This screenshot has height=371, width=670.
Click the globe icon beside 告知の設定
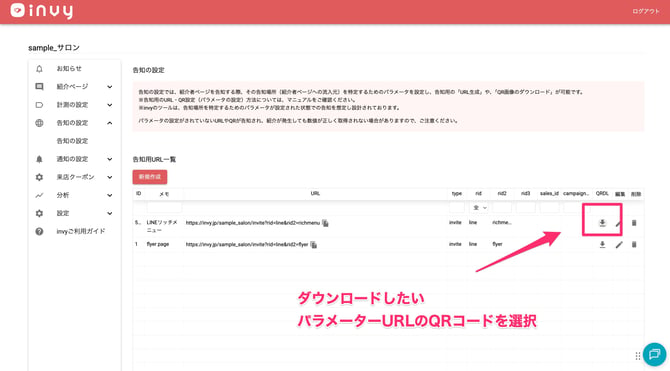tap(39, 123)
